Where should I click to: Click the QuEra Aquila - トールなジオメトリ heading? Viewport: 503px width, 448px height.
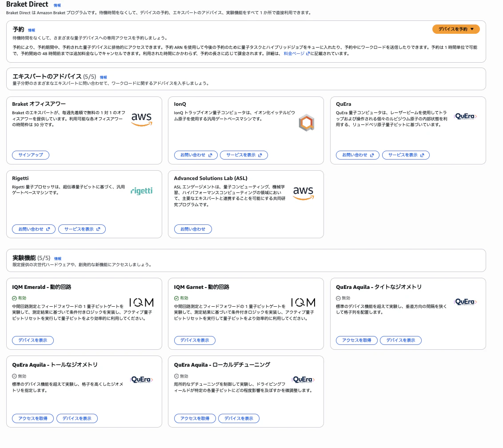55,365
